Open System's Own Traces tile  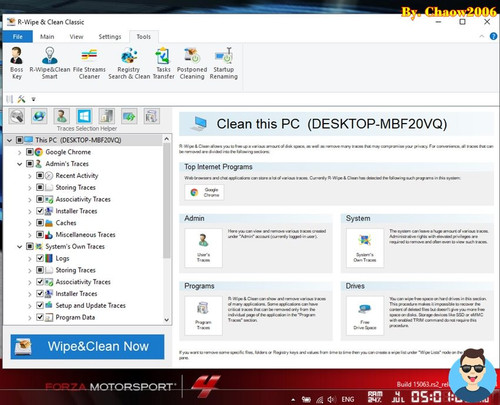click(x=365, y=248)
